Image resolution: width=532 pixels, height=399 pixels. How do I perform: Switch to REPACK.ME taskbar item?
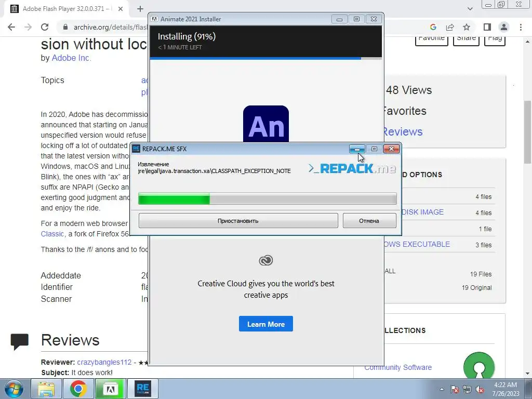(142, 389)
